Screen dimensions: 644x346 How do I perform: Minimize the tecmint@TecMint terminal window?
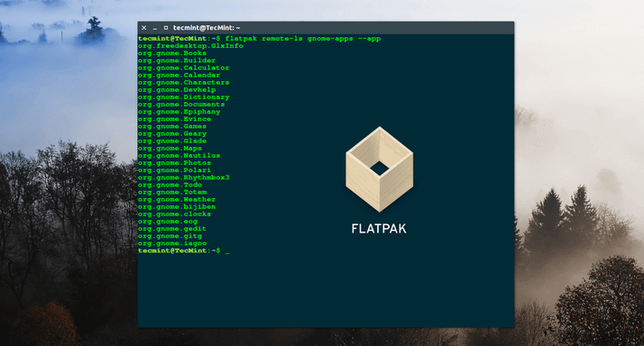[x=155, y=28]
